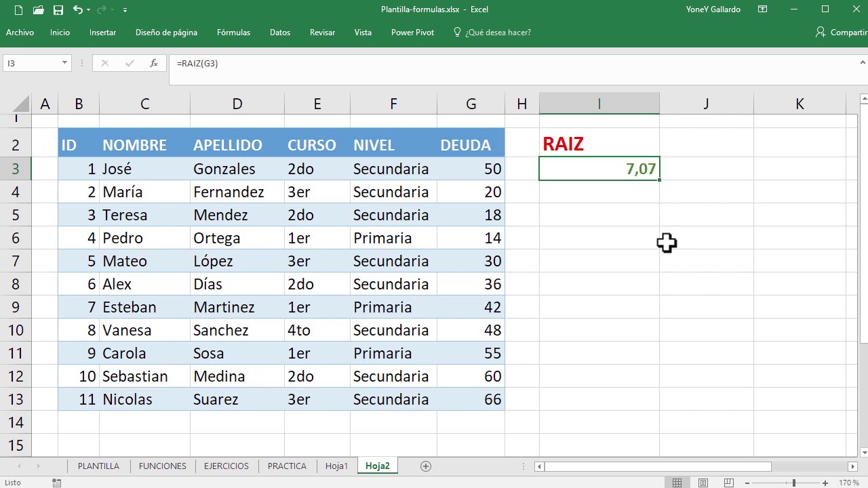Switch to the PRACTICA sheet tab
This screenshot has height=488, width=868.
point(287,466)
